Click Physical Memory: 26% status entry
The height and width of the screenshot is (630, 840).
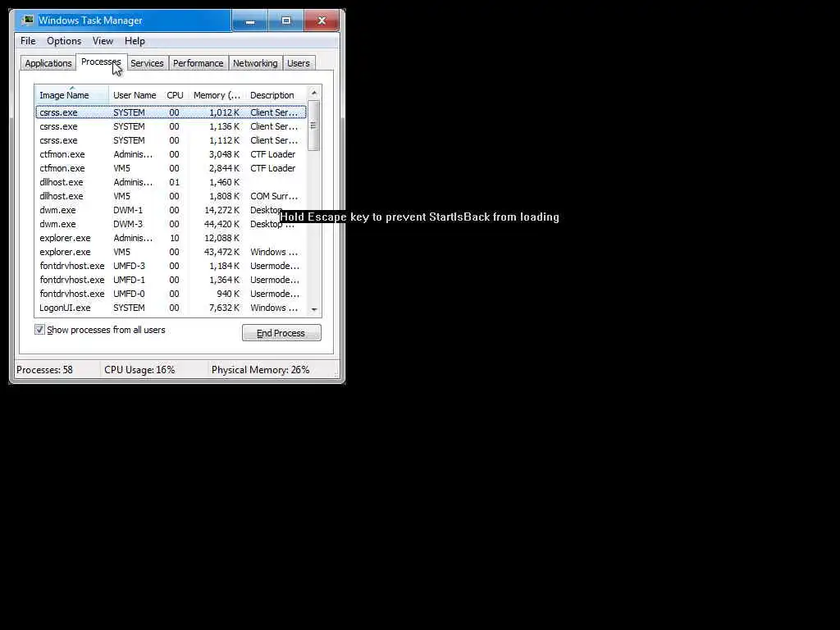[x=260, y=370]
